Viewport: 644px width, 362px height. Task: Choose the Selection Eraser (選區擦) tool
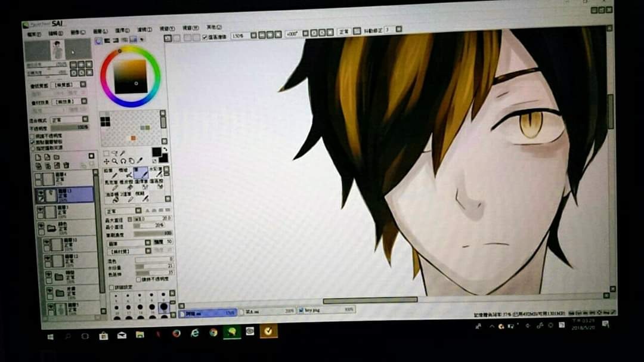[x=156, y=184]
